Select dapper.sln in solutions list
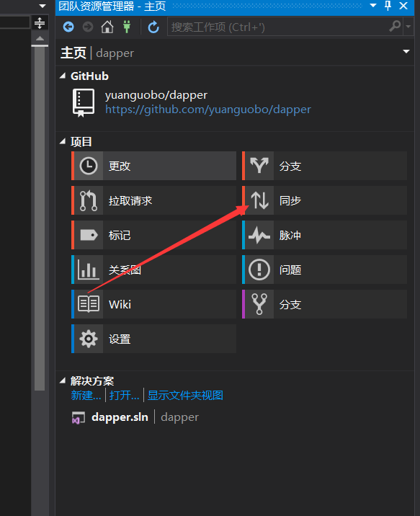The height and width of the screenshot is (516, 420). [x=120, y=417]
